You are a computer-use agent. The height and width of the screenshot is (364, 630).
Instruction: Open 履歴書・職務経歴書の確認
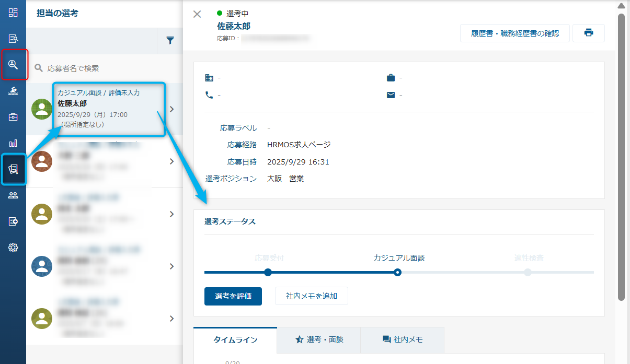click(515, 33)
